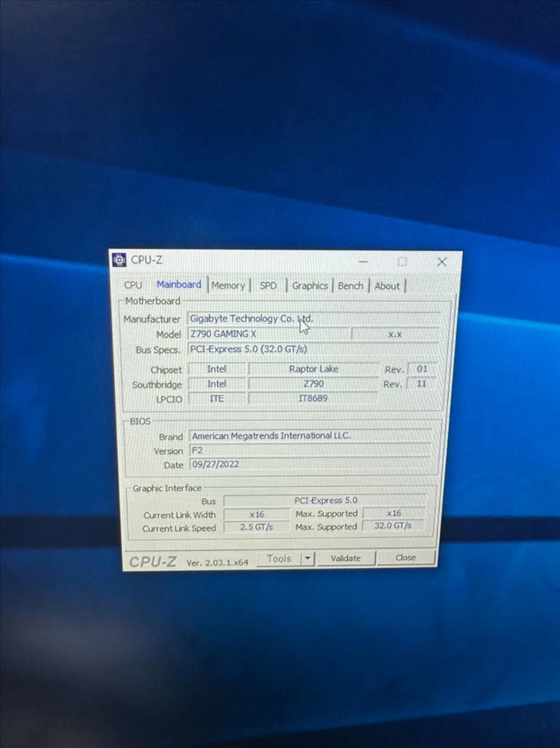The image size is (560, 748).
Task: Click the CPU-Z app icon in title bar
Action: [x=119, y=260]
